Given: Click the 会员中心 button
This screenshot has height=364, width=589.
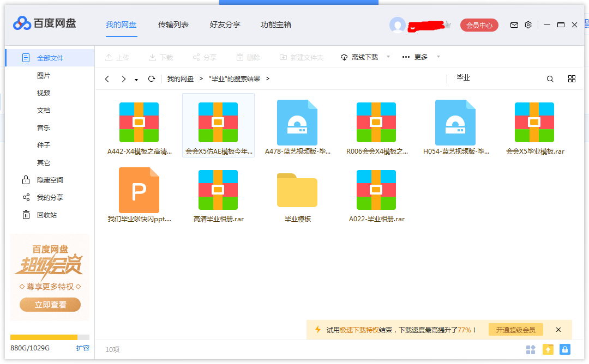Looking at the screenshot, I should pyautogui.click(x=479, y=25).
